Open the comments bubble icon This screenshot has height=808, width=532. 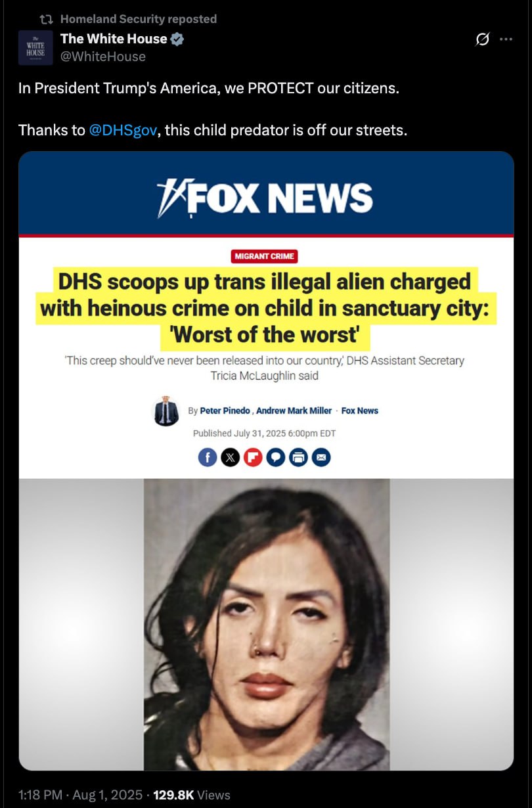[x=276, y=457]
